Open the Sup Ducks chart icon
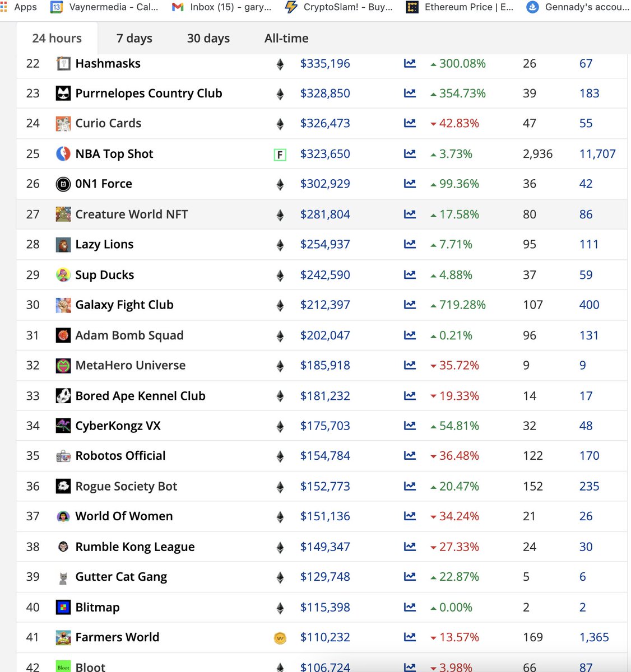 pos(410,275)
